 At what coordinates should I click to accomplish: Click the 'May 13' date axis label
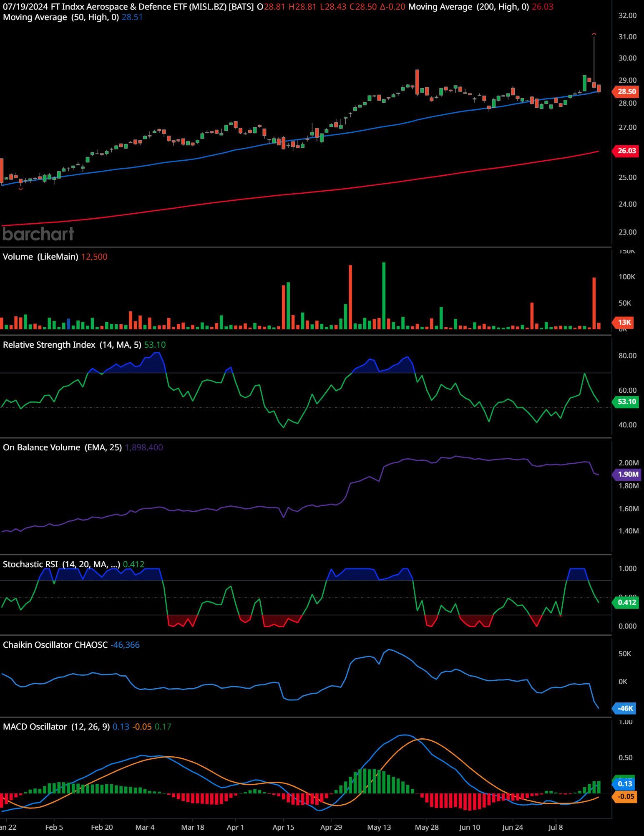pyautogui.click(x=379, y=827)
